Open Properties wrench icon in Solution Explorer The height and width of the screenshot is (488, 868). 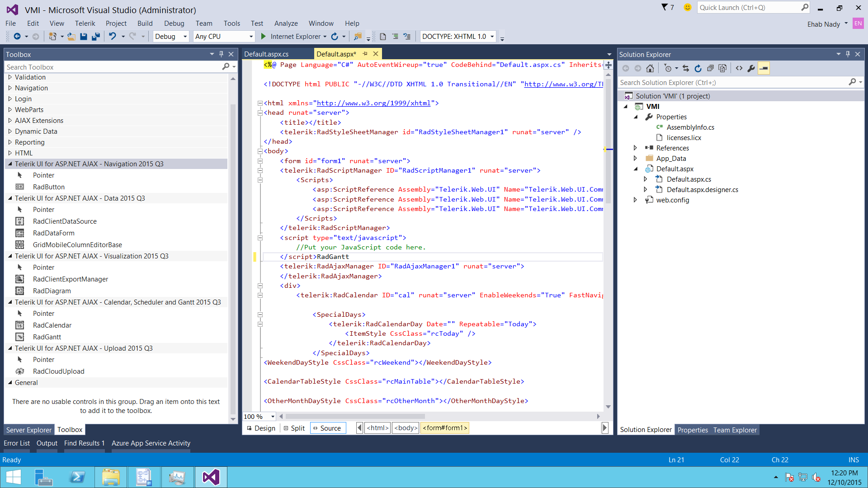[751, 69]
